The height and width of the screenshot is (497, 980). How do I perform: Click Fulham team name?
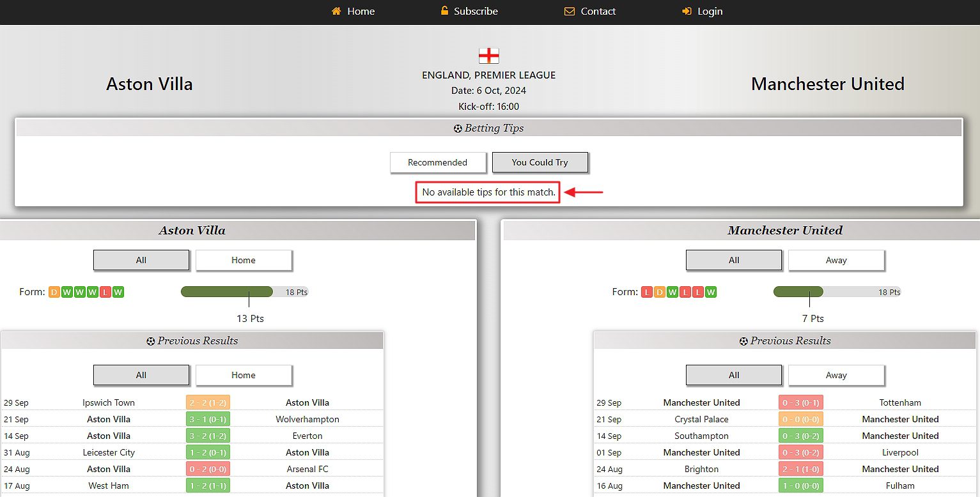point(900,486)
